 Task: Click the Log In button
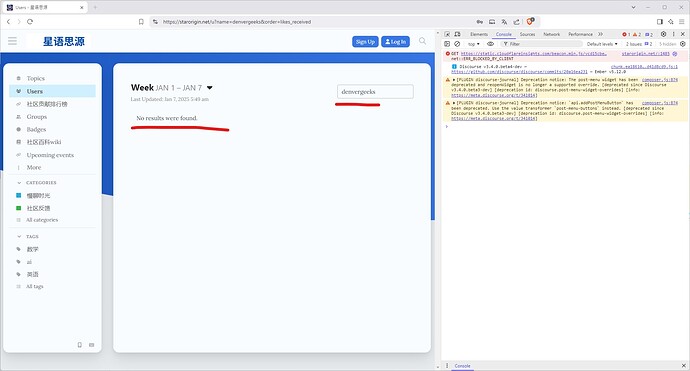(x=396, y=41)
